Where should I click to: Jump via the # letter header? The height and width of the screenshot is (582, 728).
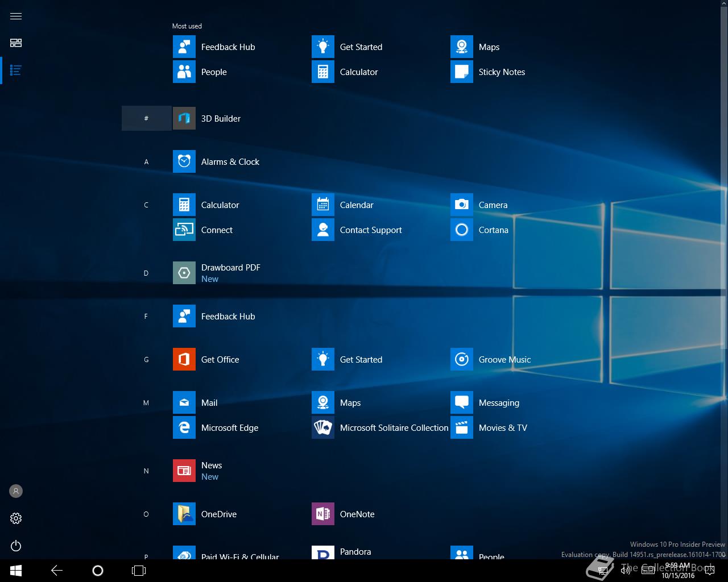pos(146,118)
